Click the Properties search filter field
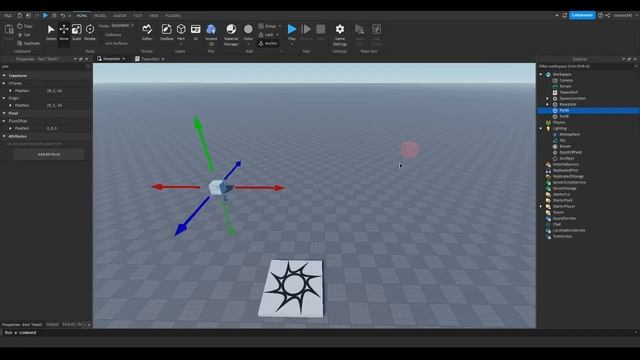640x360 pixels. pyautogui.click(x=45, y=66)
